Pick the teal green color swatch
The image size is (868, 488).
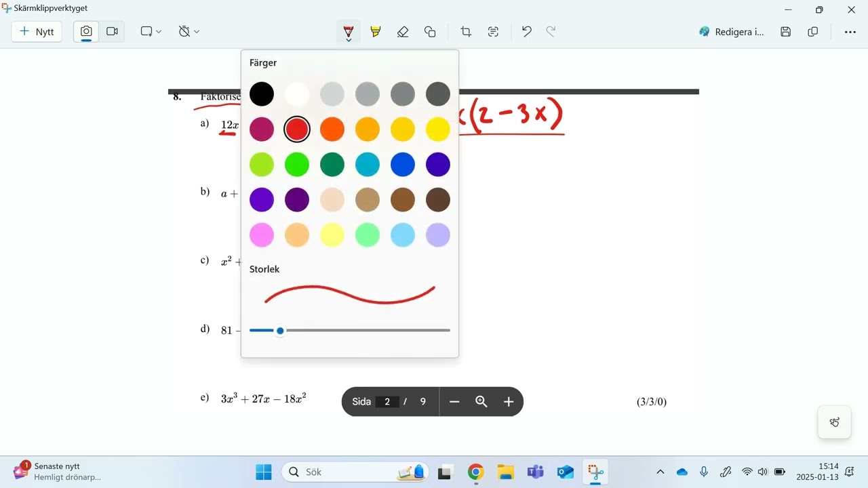tap(332, 165)
